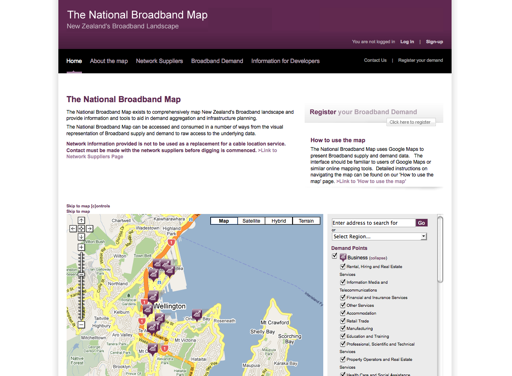Collapse the Business category list

coord(378,258)
